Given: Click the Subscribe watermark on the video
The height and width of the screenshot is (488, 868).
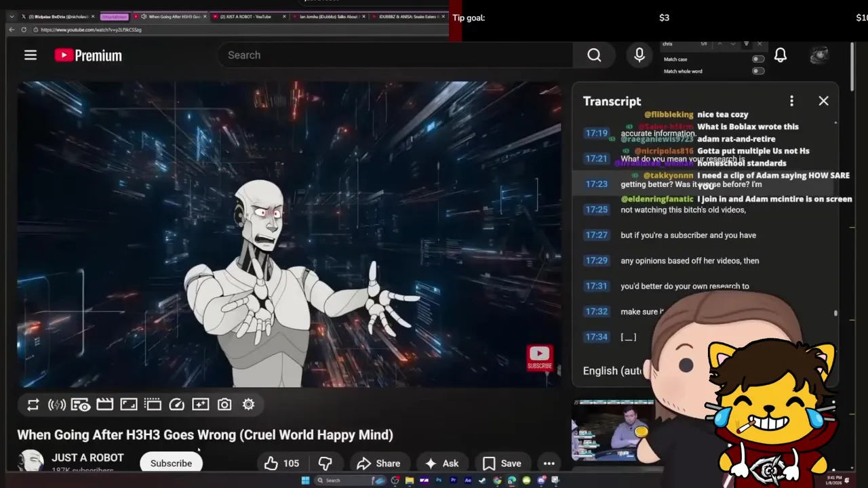Looking at the screenshot, I should tap(540, 357).
